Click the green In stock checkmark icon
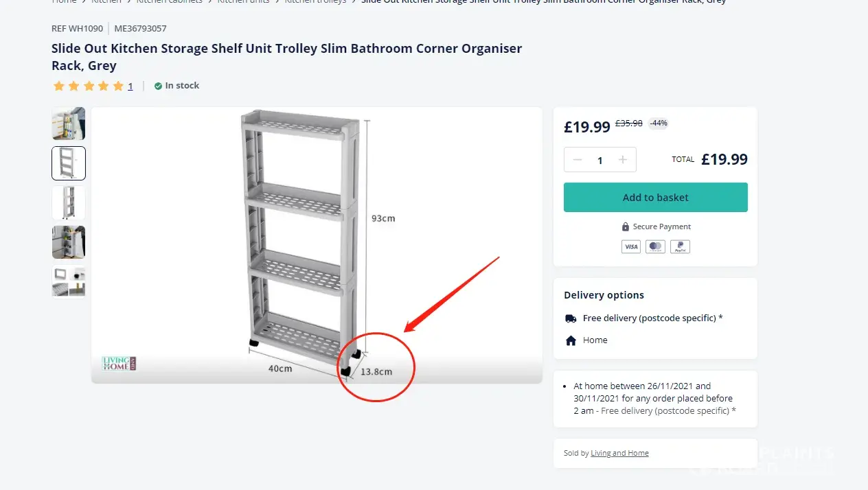This screenshot has height=490, width=868. (x=158, y=86)
